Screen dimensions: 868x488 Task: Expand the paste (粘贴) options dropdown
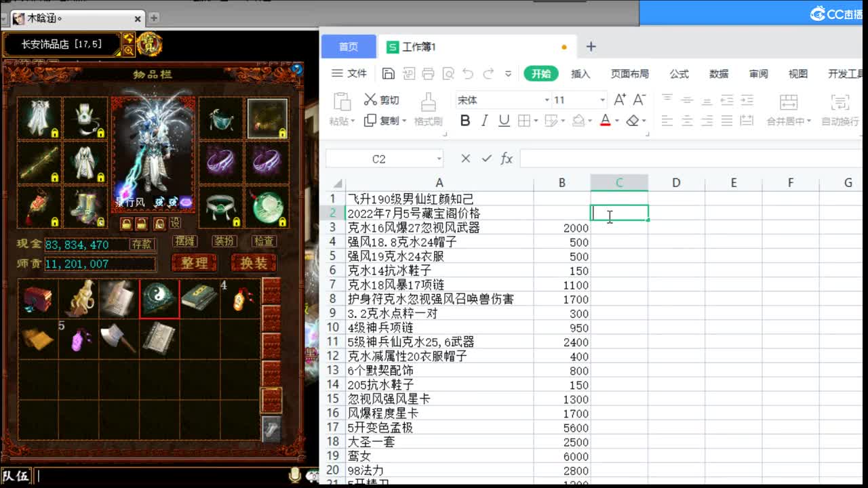point(353,121)
